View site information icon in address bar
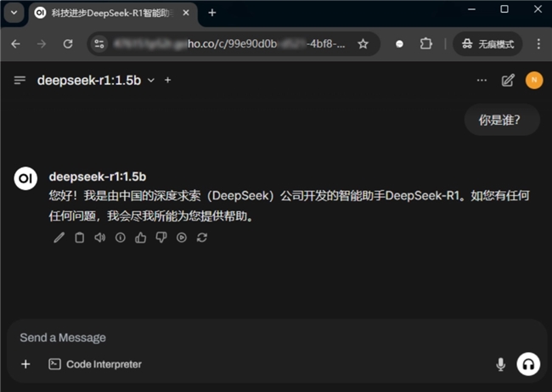 (99, 44)
